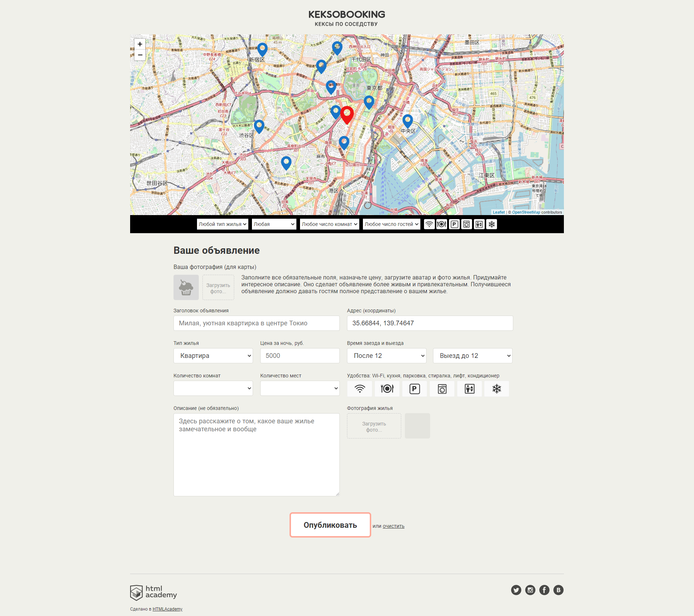Zoom out the map with minus button

(x=140, y=55)
